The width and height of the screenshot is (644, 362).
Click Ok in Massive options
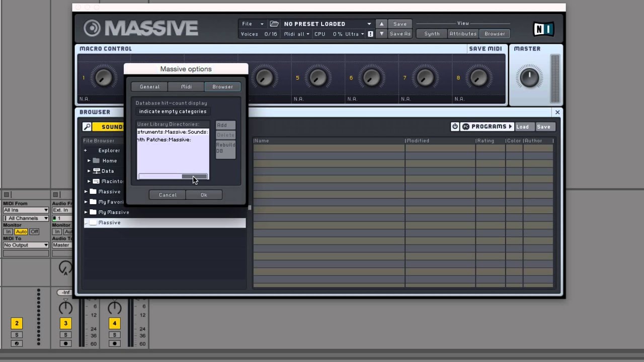coord(204,195)
